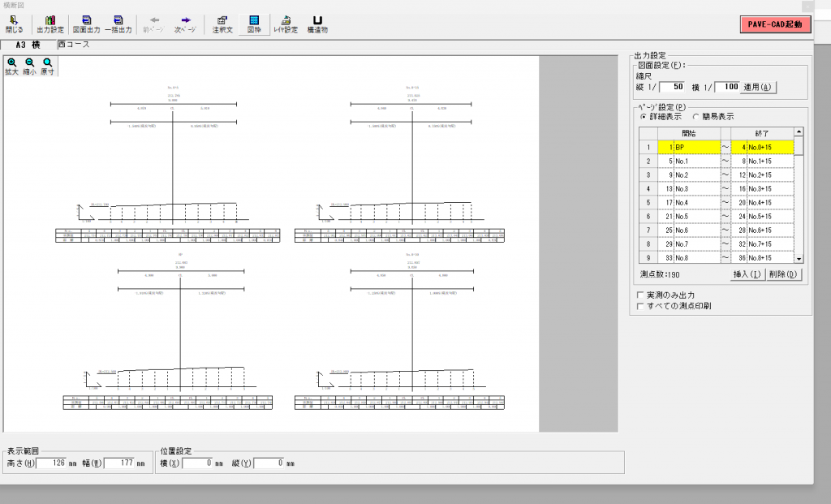This screenshot has height=504, width=831.
Task: Click the 閉じる (close) toolbar icon
Action: point(15,24)
